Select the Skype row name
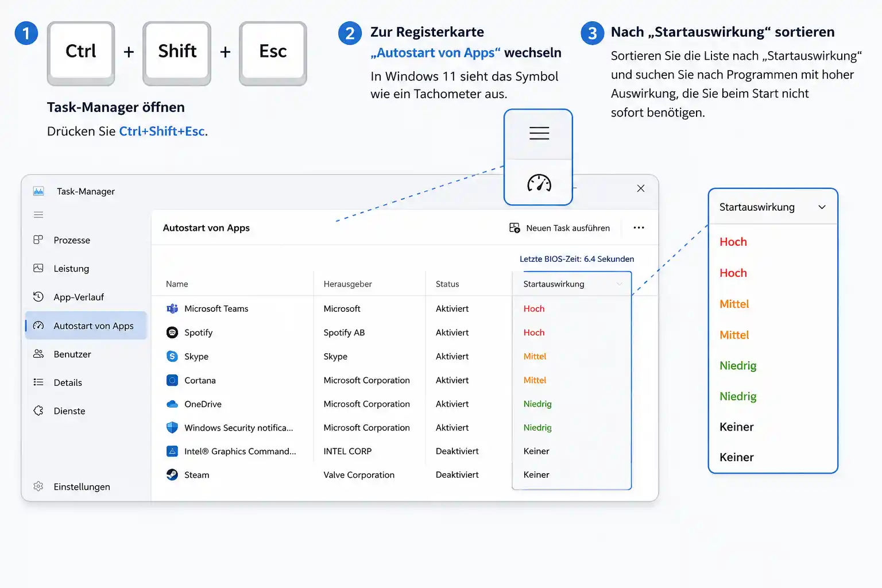The height and width of the screenshot is (588, 882). click(x=196, y=356)
